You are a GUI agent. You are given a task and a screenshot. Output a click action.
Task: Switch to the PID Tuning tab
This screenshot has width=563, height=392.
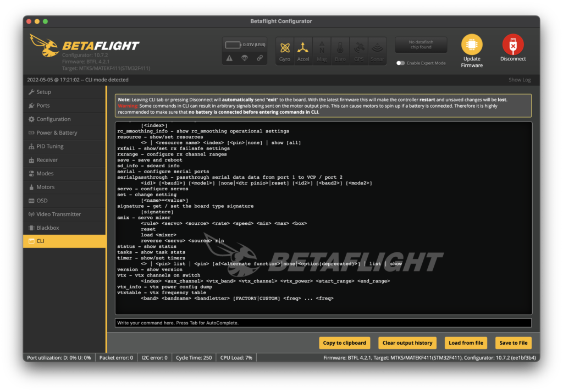[x=65, y=146]
